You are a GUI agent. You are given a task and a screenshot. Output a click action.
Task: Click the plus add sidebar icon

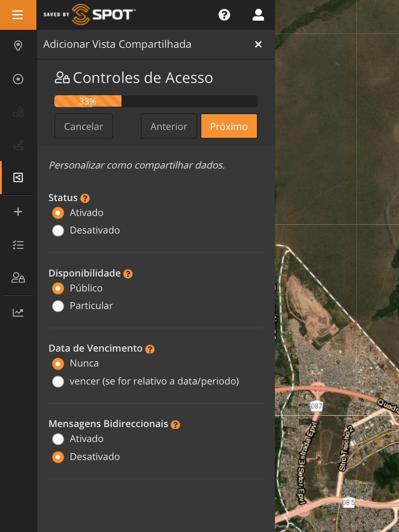pos(18,212)
